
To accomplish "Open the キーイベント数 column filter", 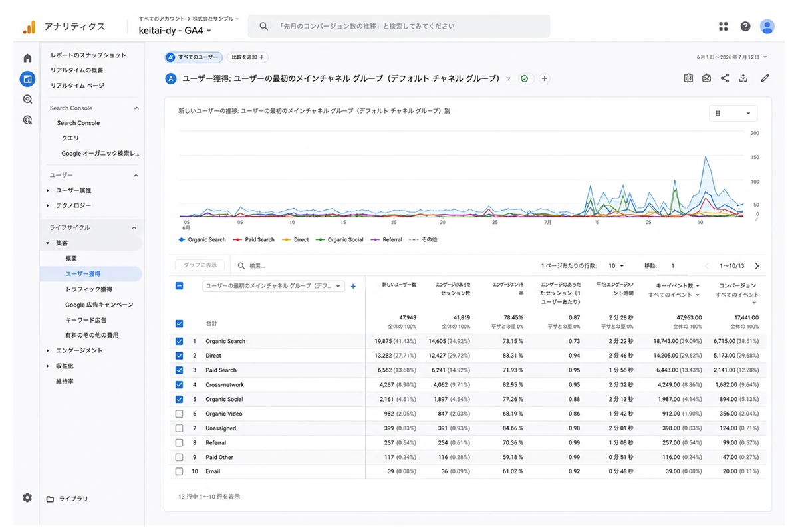I will click(674, 295).
